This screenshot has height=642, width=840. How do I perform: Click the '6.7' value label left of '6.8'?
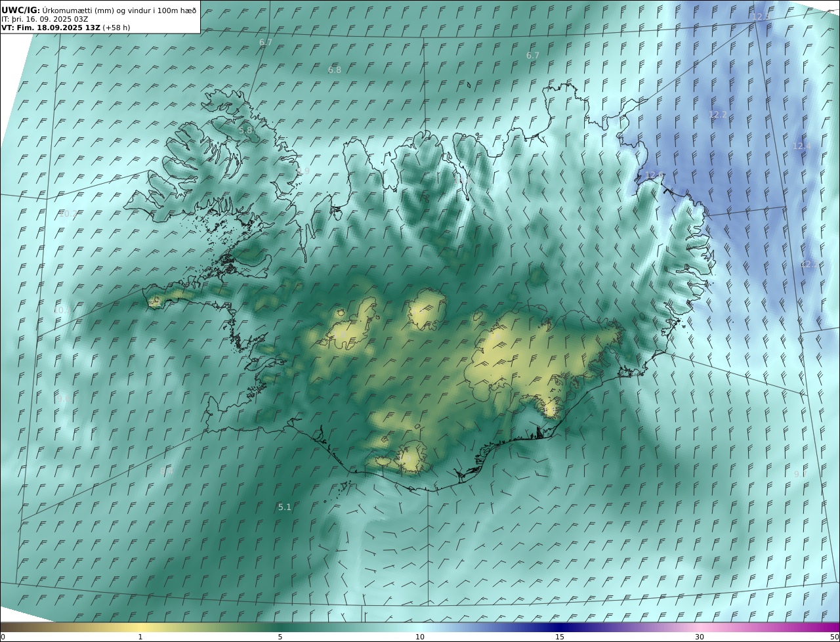point(265,42)
